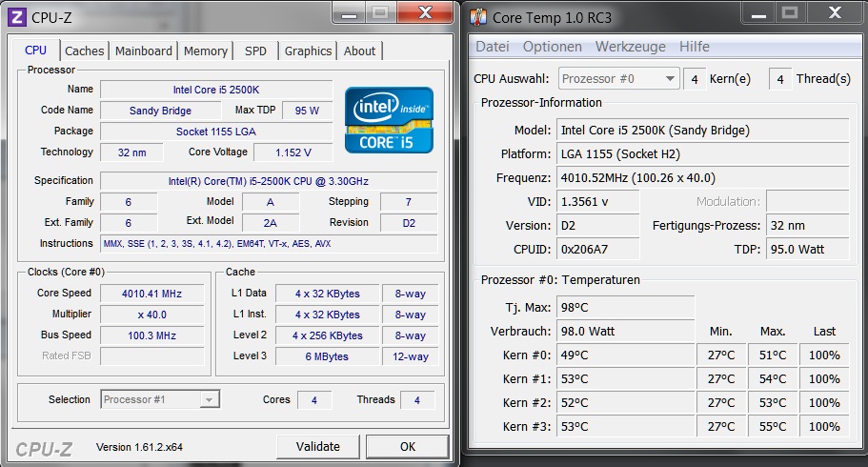Click the Thread(s) count field in Core Temp
The width and height of the screenshot is (868, 467).
click(780, 79)
